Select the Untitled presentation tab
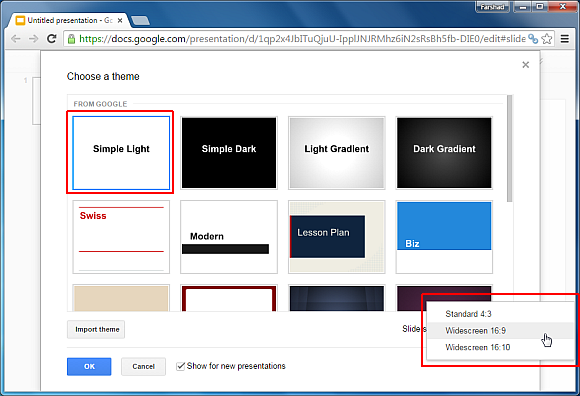The image size is (580, 396). click(x=68, y=20)
